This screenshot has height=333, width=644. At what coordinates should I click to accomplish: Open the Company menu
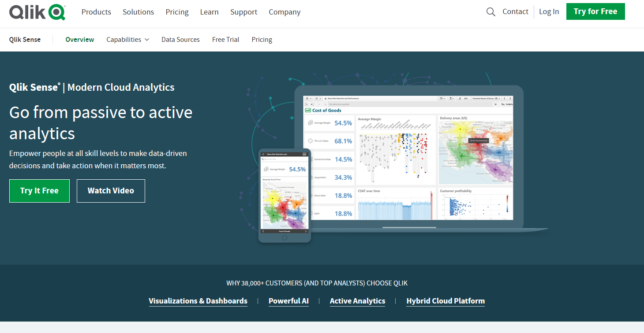(285, 12)
